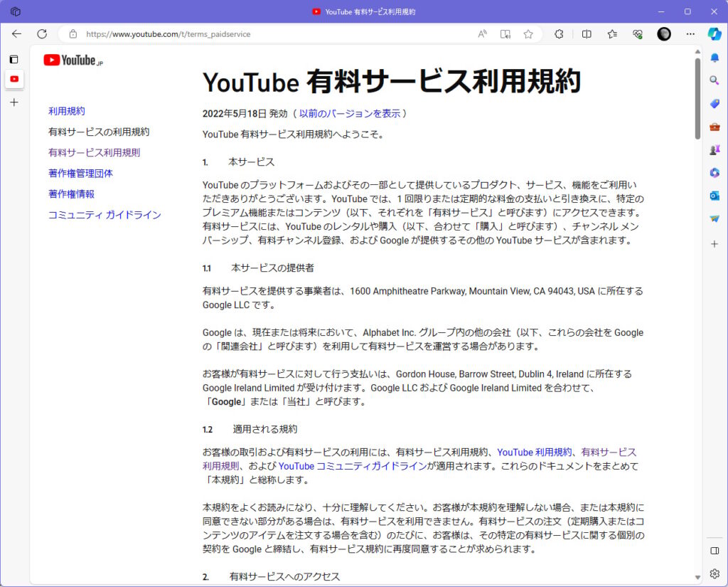Open the 著作権情報 link
This screenshot has height=587, width=728.
(72, 194)
